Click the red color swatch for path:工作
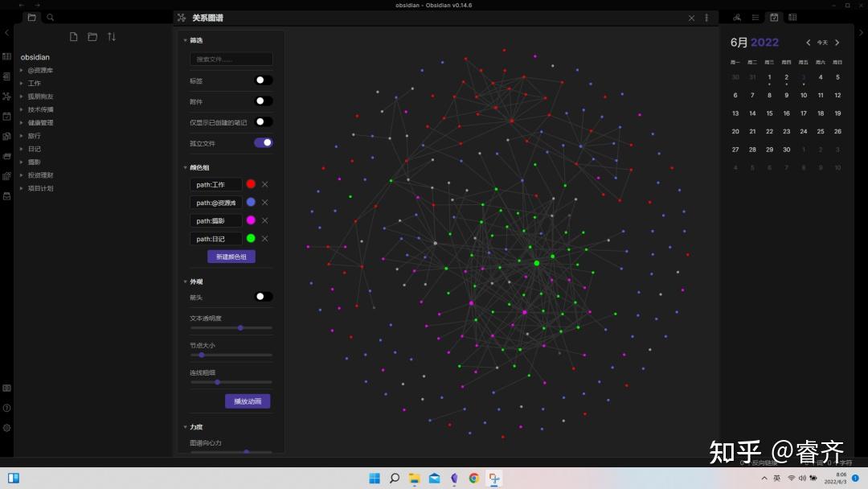 pos(251,184)
